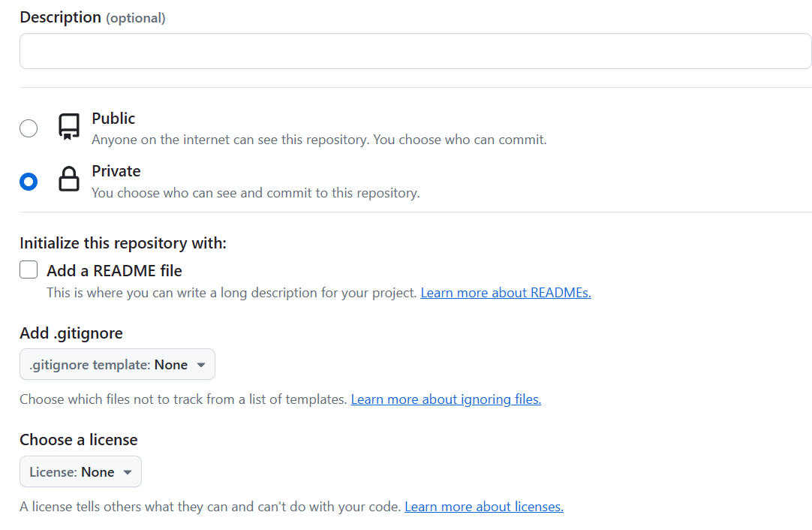Click the Public repository book icon
812x530 pixels.
click(x=69, y=127)
